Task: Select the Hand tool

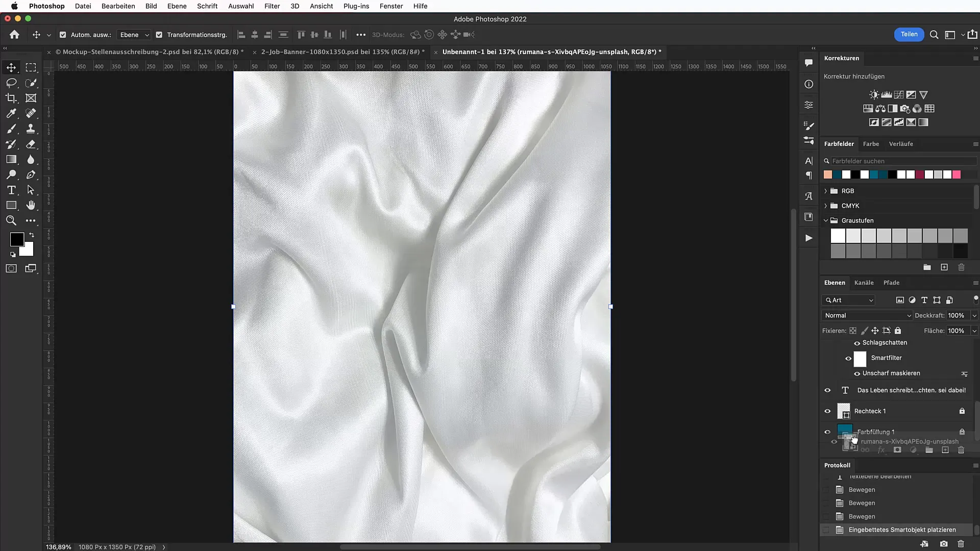Action: (31, 205)
